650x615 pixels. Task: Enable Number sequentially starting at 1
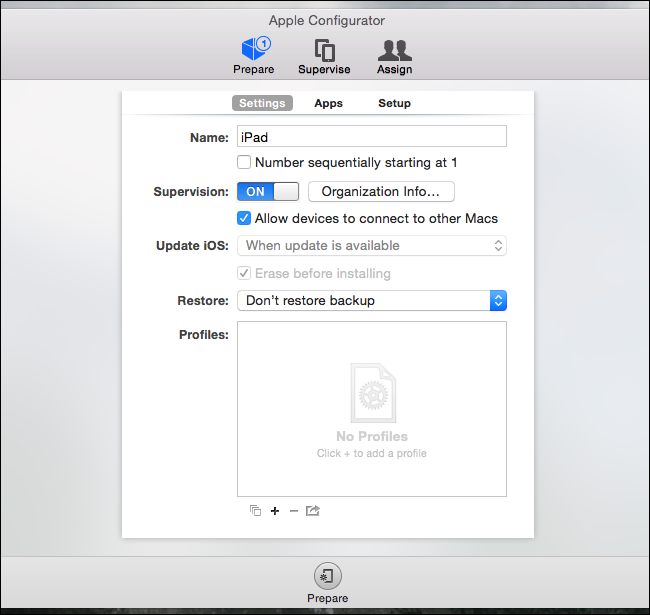(x=244, y=162)
